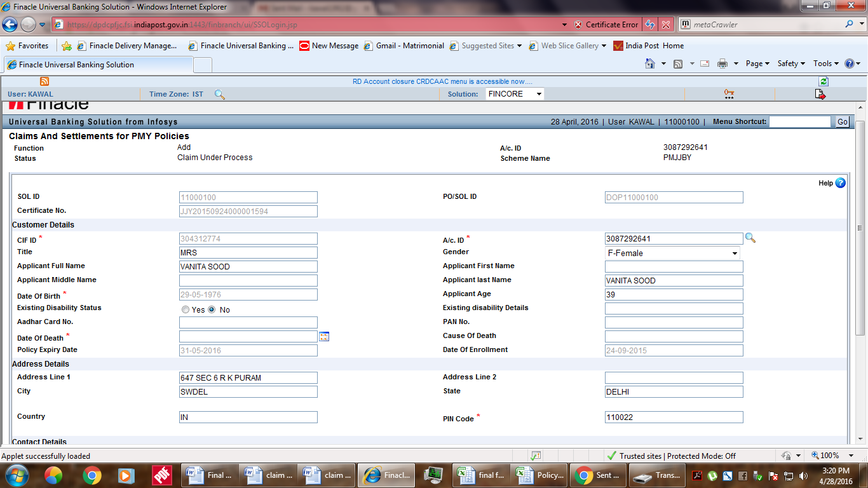Open the Safety menu in toolbar

click(791, 64)
